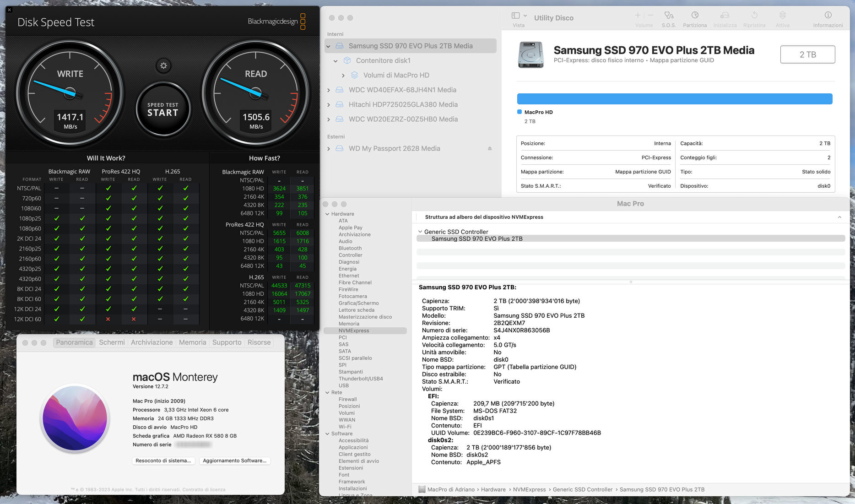Image resolution: width=855 pixels, height=504 pixels.
Task: Expand Volumi di MacPro HD
Action: (x=343, y=76)
